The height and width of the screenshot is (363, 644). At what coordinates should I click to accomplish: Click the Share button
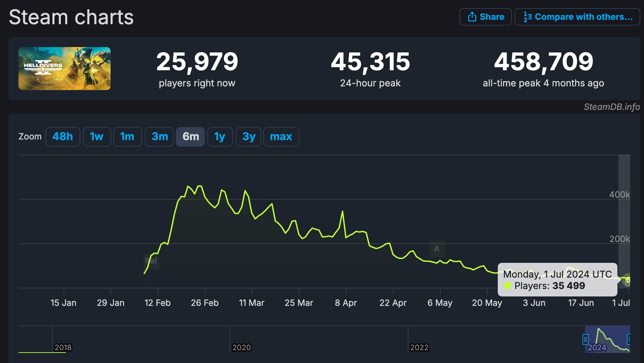[485, 17]
